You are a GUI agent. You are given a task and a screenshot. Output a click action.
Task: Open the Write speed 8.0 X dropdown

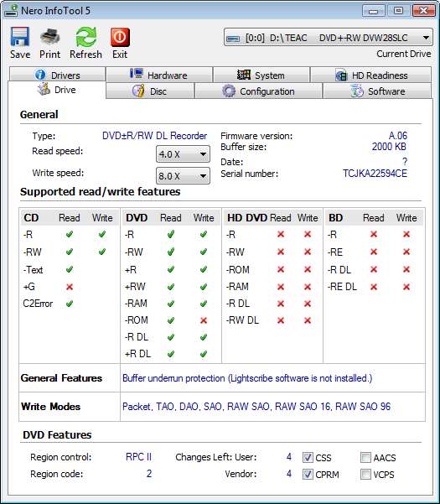pyautogui.click(x=183, y=176)
